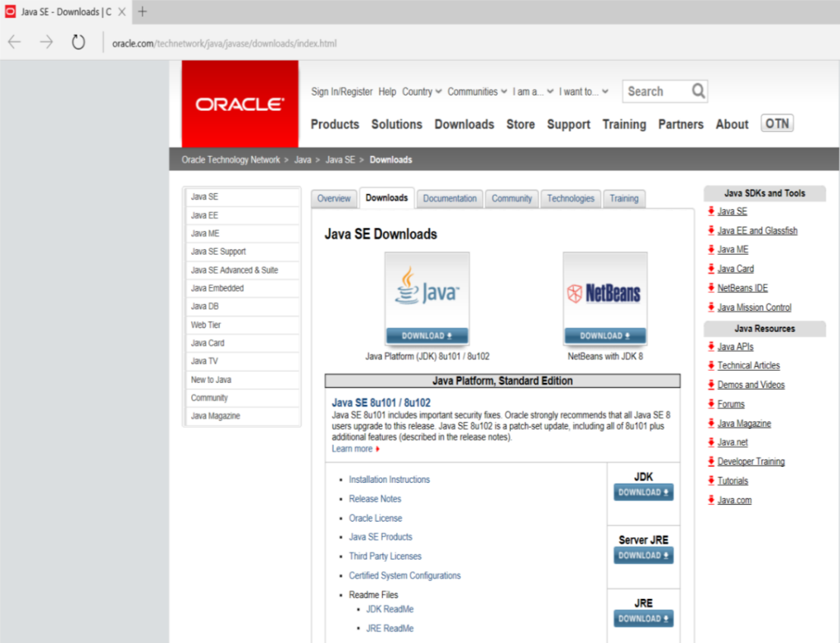Screen dimensions: 840x643
Task: Click the Help link in header
Action: (x=387, y=92)
